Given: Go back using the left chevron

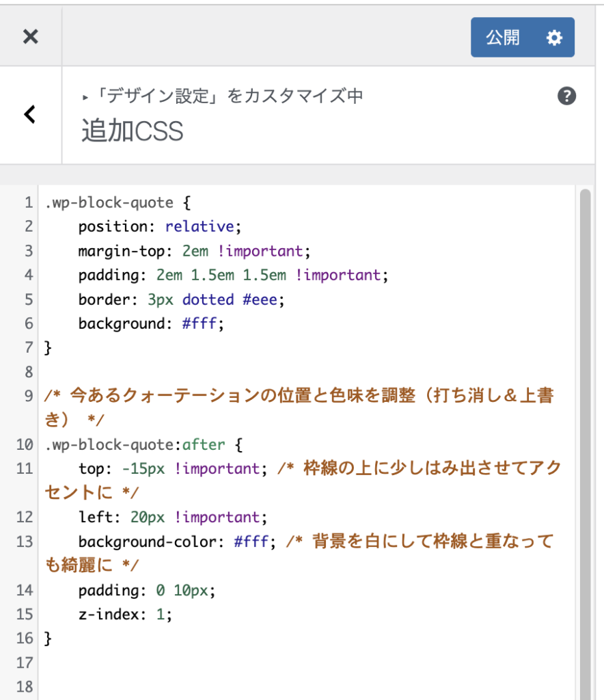Looking at the screenshot, I should (x=30, y=114).
